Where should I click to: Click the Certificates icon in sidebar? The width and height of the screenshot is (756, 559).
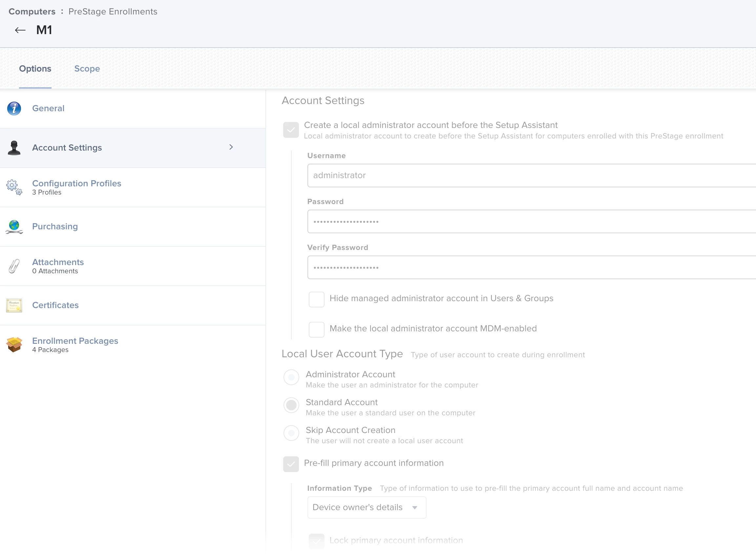[x=14, y=305]
